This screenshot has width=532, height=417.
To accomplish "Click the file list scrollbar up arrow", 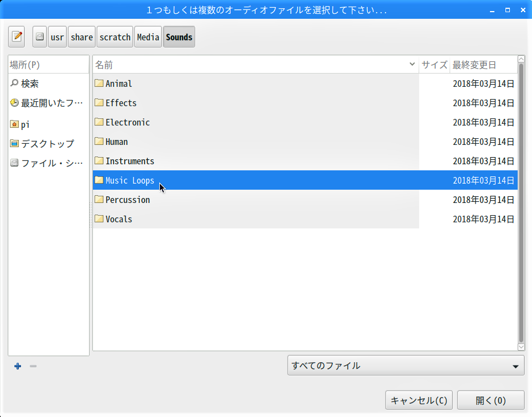I will point(521,59).
